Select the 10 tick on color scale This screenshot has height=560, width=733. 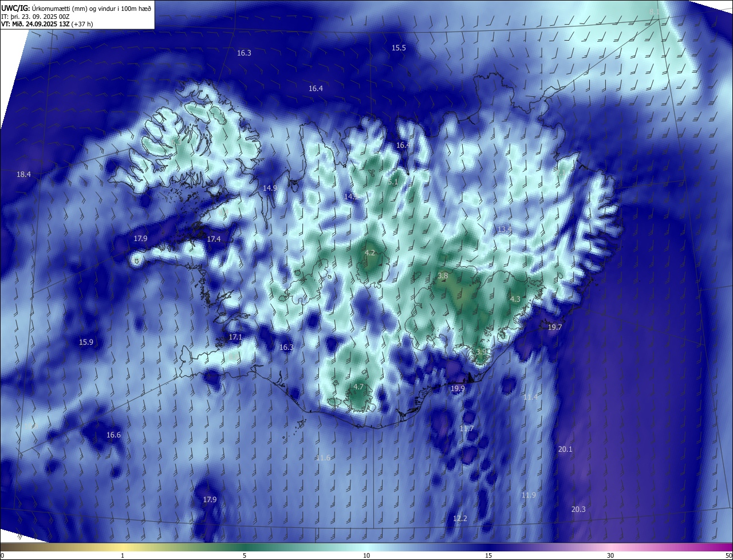[366, 555]
